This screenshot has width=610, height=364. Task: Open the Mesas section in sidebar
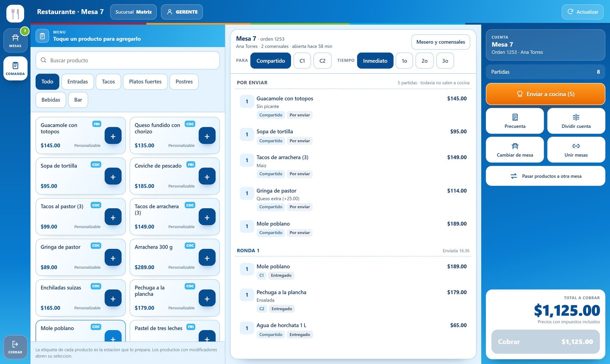click(x=15, y=40)
